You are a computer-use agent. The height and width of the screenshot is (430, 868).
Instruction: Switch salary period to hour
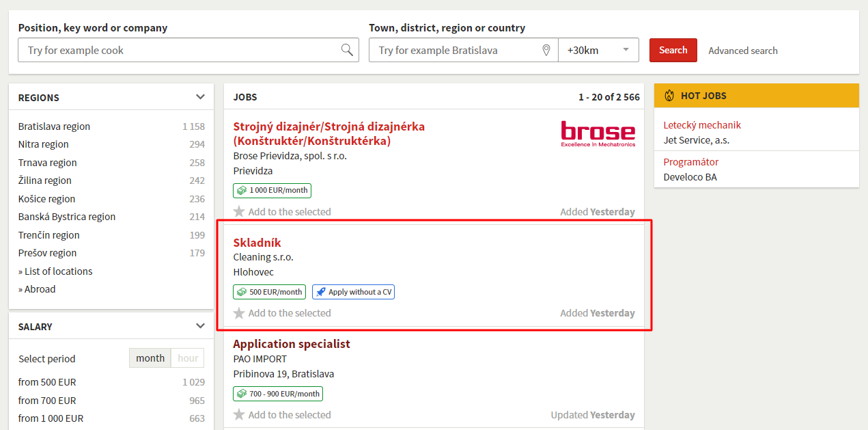(x=188, y=358)
